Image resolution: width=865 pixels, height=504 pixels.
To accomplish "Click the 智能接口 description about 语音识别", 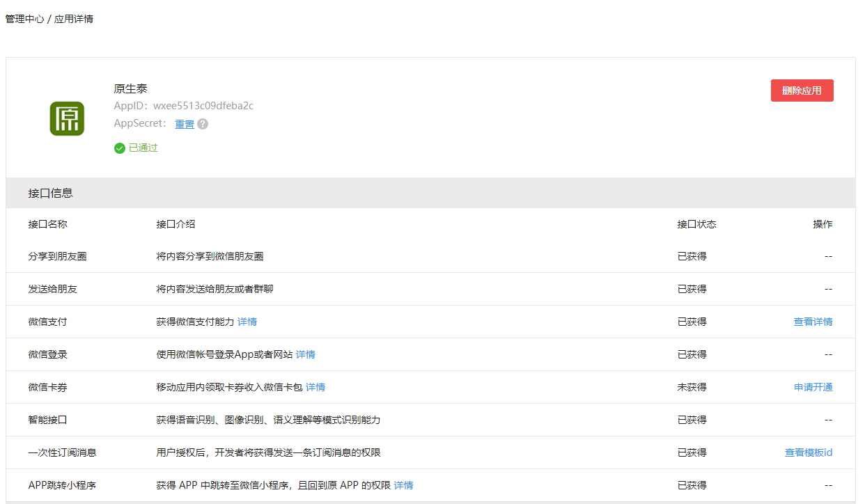I will point(268,420).
